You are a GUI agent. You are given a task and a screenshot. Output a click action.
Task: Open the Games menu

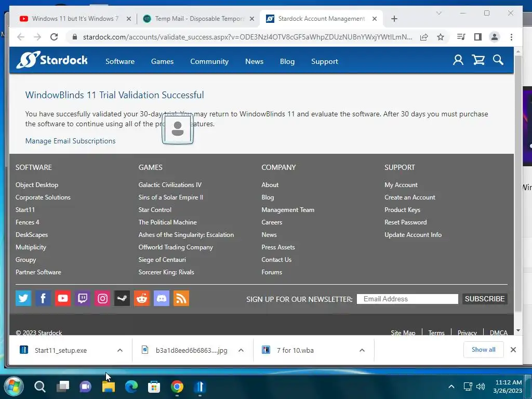coord(162,61)
